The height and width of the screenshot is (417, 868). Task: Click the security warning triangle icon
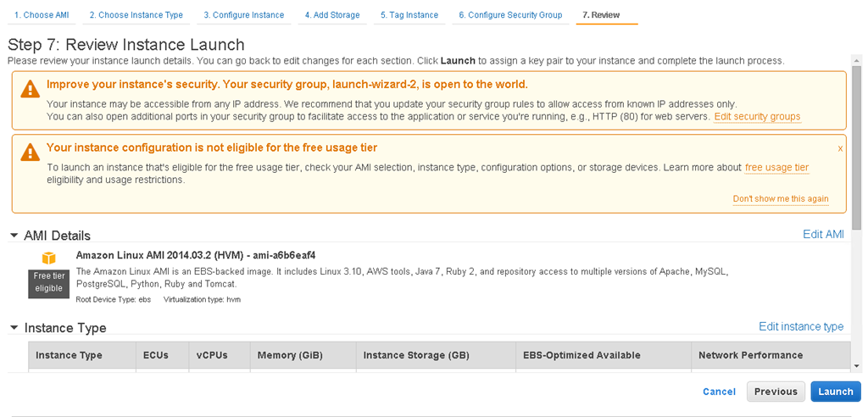click(30, 89)
